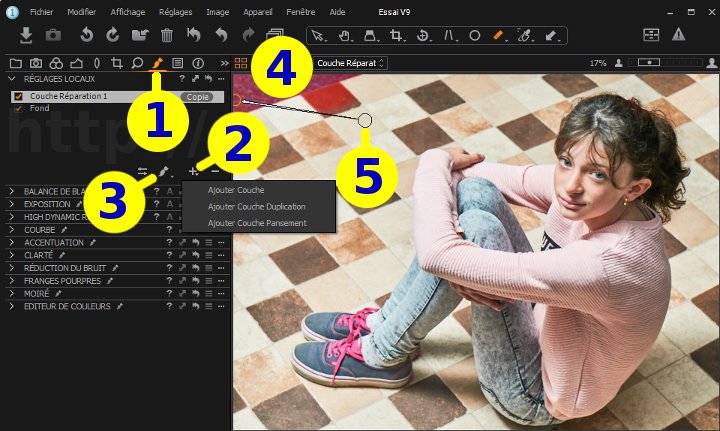
Task: Select the pointer cursor tool
Action: (317, 35)
